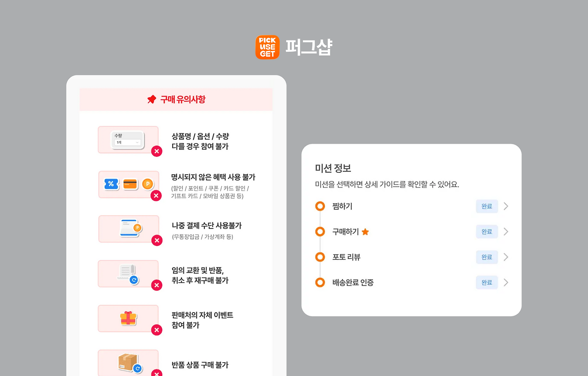Click the cardboard box return icon

pos(129,363)
